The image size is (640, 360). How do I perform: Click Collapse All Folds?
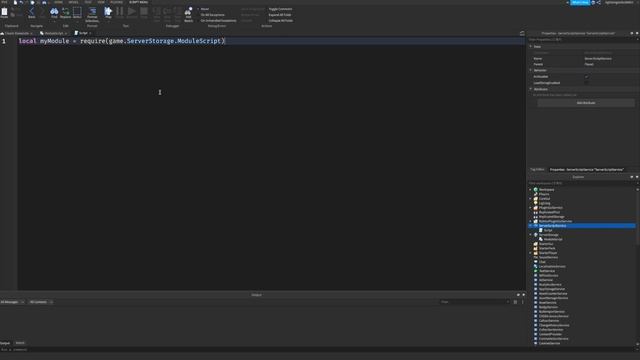coord(280,20)
